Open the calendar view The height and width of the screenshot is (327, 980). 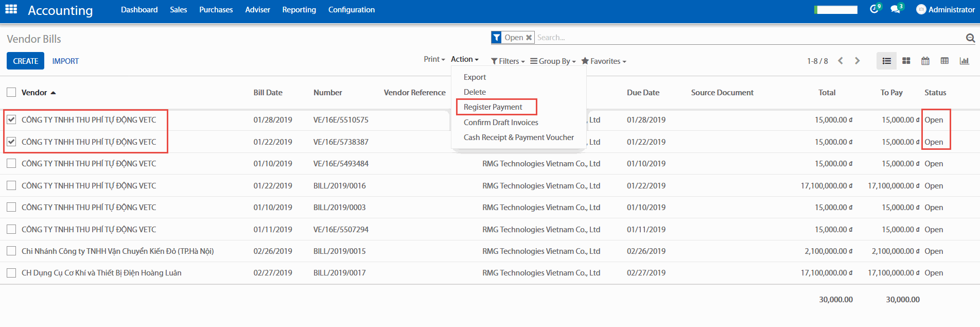(925, 61)
